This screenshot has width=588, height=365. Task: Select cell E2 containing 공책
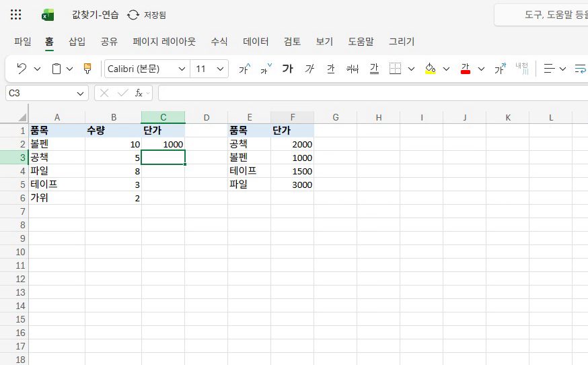[x=250, y=144]
